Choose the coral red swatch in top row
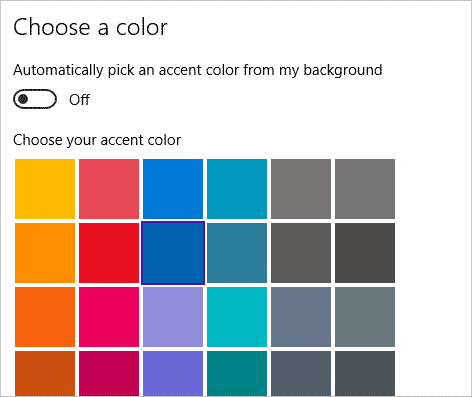472x397 pixels. tap(109, 189)
